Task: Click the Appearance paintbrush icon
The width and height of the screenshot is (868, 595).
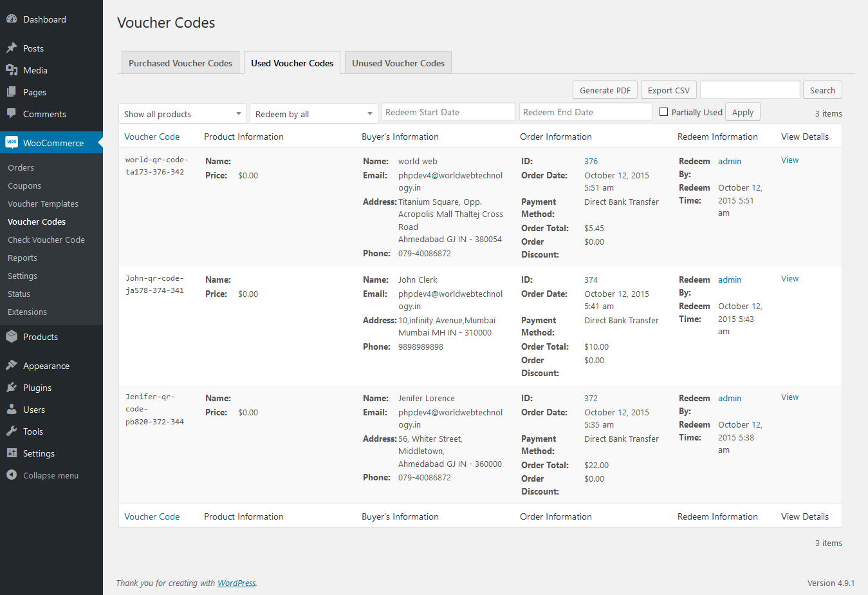Action: (x=12, y=366)
